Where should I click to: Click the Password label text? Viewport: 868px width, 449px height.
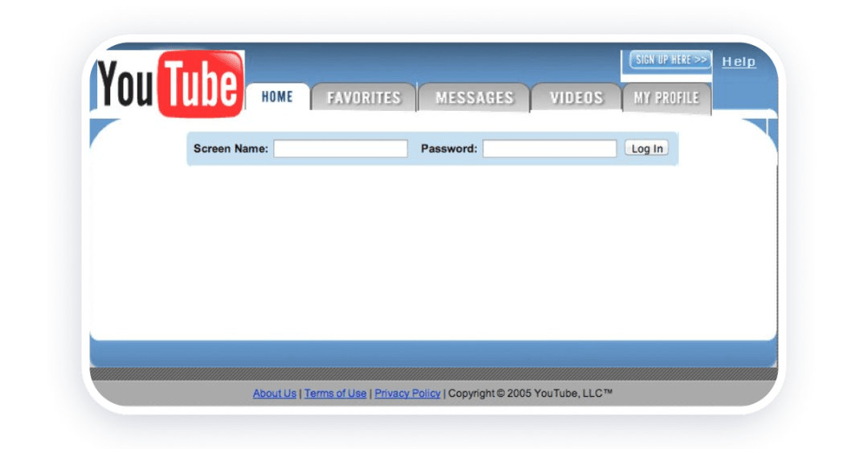click(x=448, y=149)
